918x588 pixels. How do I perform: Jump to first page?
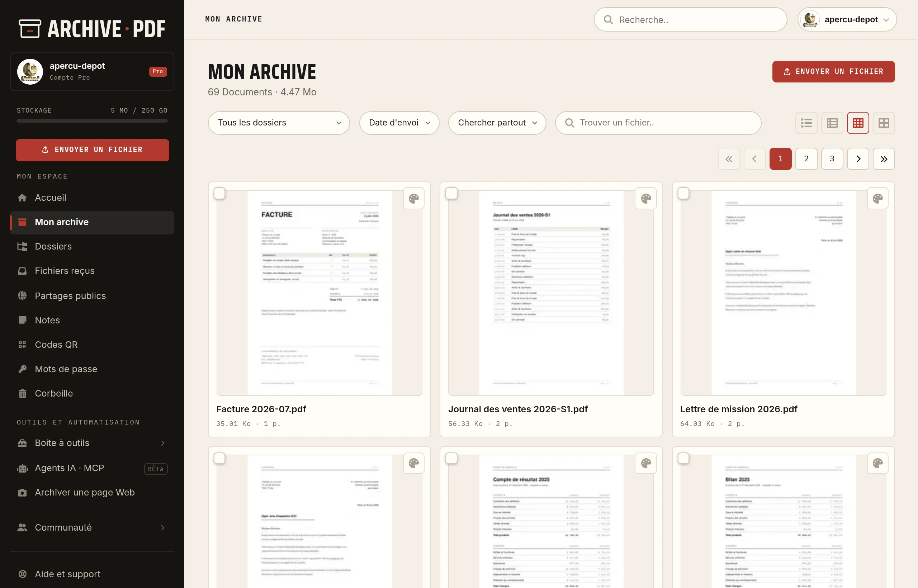pos(729,158)
